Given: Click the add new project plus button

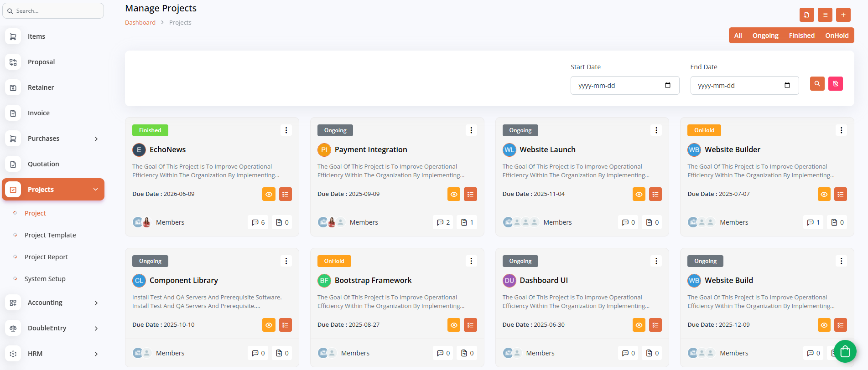Looking at the screenshot, I should pos(843,15).
